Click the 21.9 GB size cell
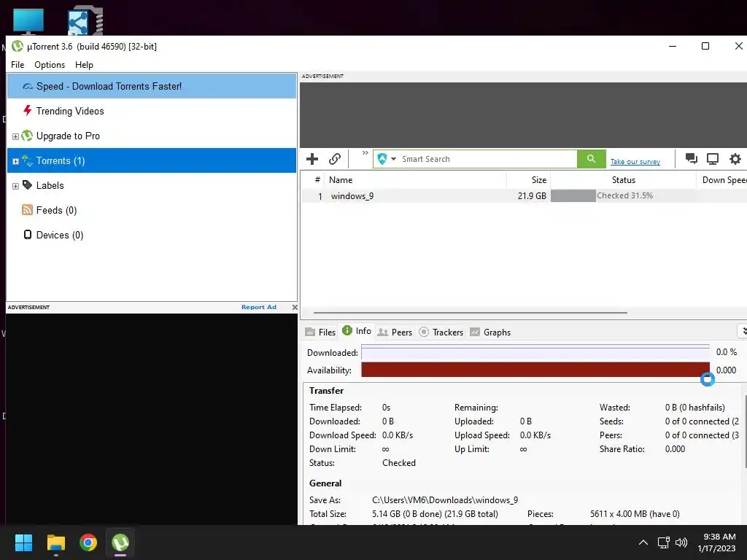Image resolution: width=747 pixels, height=560 pixels. click(532, 196)
